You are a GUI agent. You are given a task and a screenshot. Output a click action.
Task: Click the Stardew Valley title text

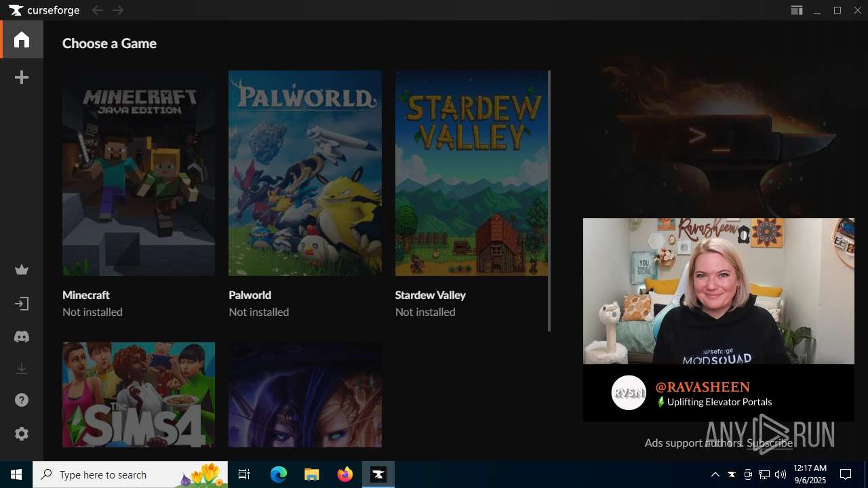[x=431, y=295]
